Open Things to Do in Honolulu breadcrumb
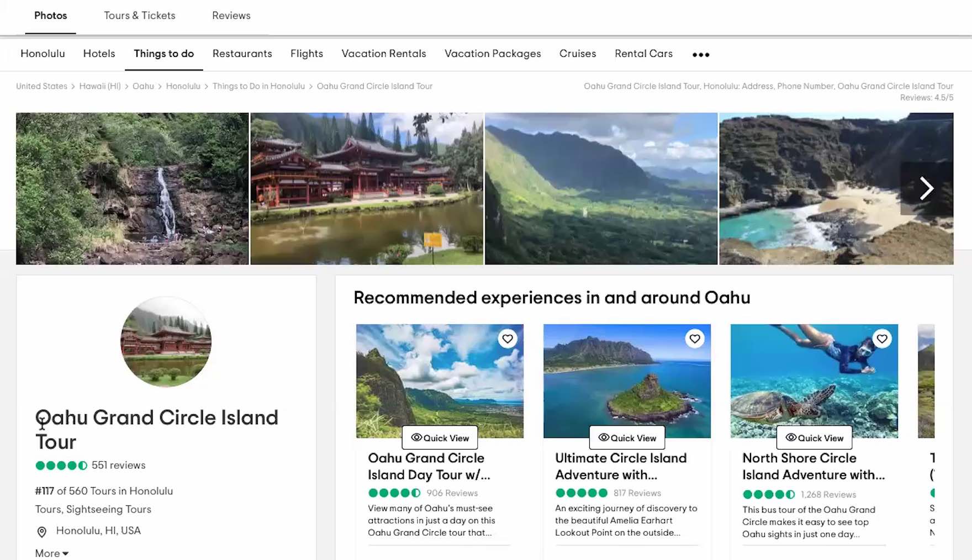 [x=258, y=86]
